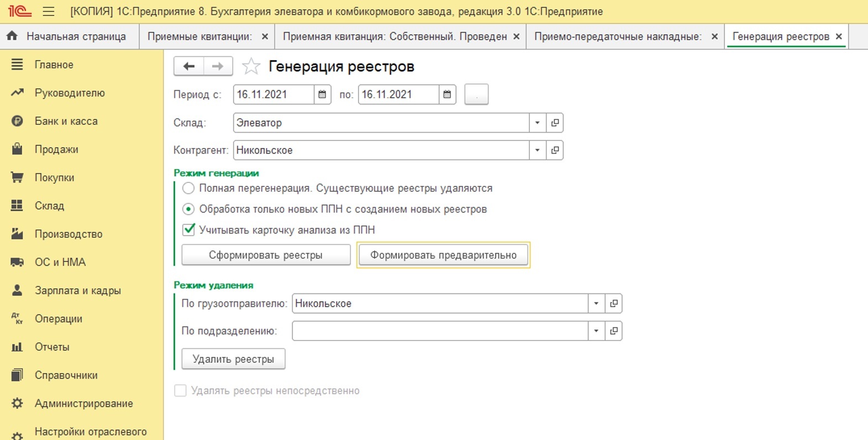Click Сформировать реестры button
The image size is (868, 440).
(x=266, y=255)
